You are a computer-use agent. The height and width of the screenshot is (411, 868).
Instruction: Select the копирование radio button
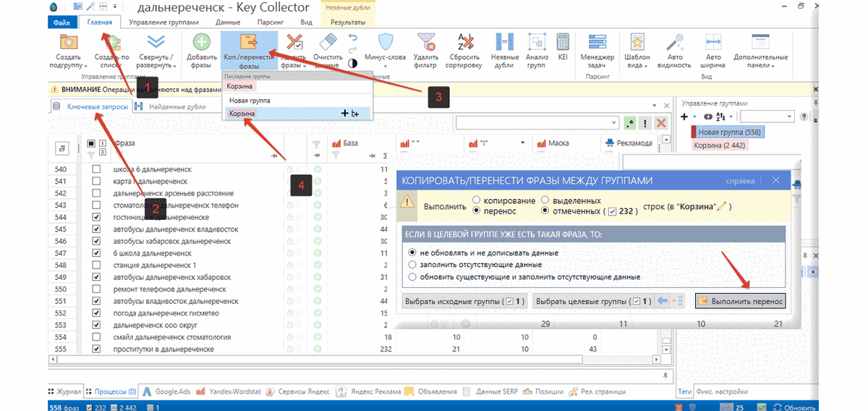click(476, 200)
